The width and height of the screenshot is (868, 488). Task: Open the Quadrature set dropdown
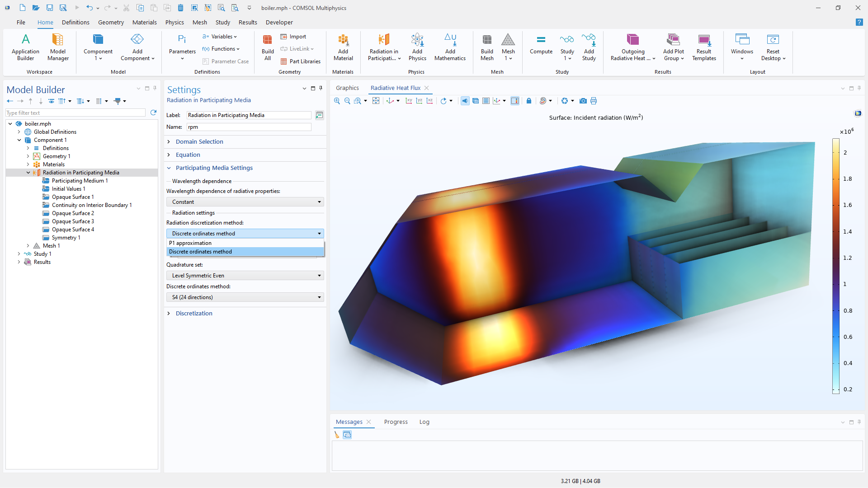pyautogui.click(x=245, y=276)
